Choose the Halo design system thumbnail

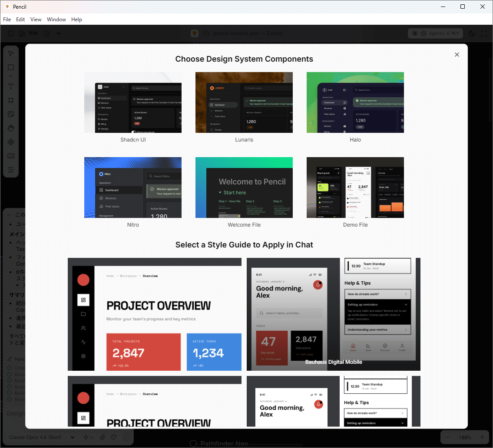point(355,102)
